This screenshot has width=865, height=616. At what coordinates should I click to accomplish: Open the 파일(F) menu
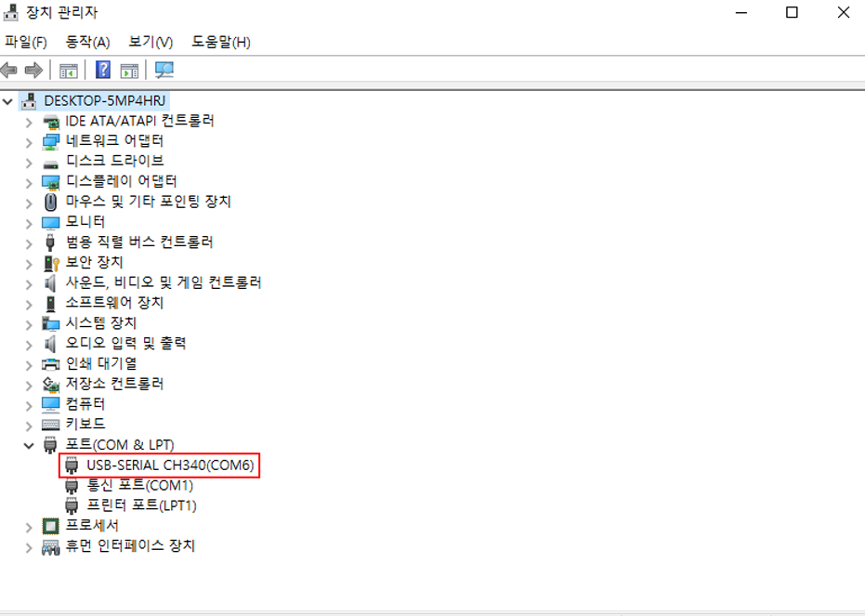point(26,42)
